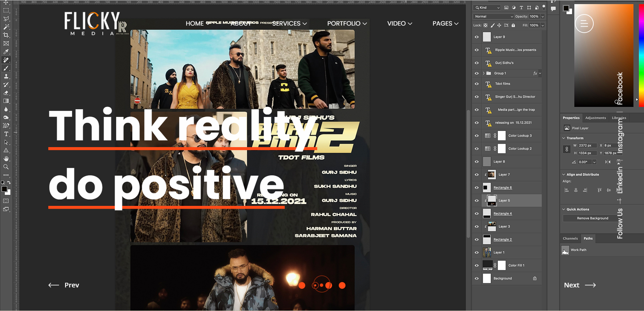Select the Horizontal Type tool
Viewport: 644px width, 311px height.
pyautogui.click(x=6, y=134)
